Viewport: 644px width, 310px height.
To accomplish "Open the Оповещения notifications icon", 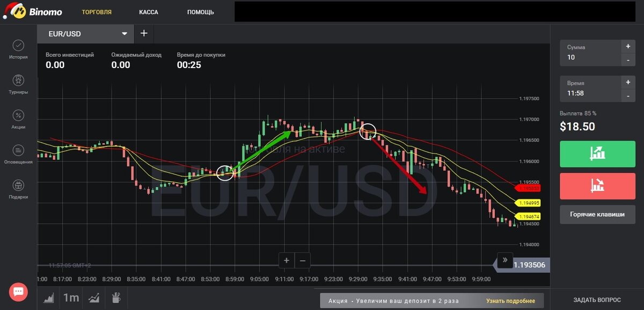I will pos(18,150).
